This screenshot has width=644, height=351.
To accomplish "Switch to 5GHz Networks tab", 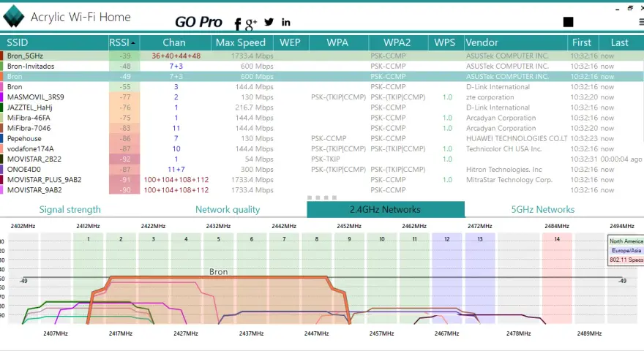I will 542,209.
